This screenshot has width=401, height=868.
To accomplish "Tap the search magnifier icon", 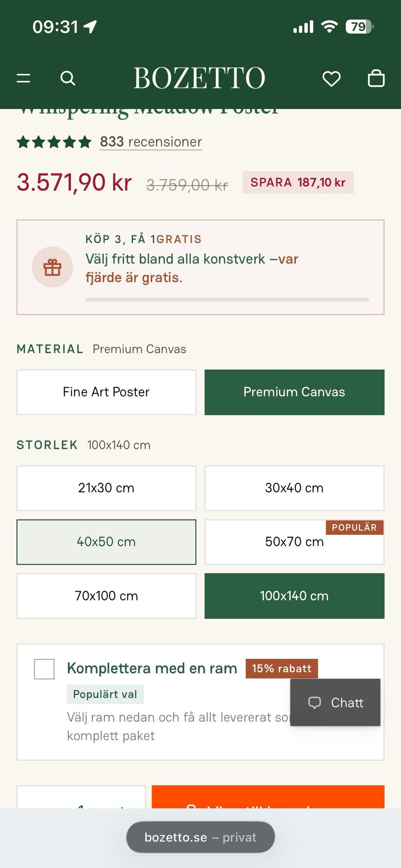I will pos(68,78).
